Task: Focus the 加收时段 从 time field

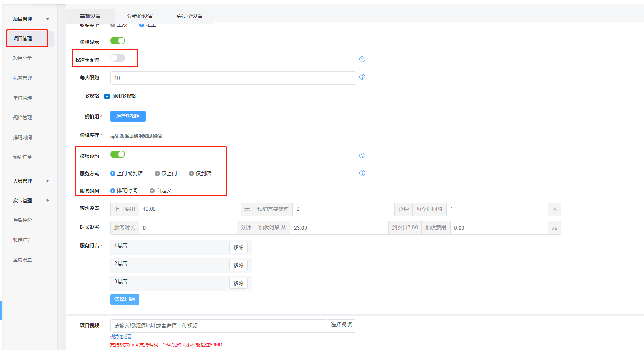Action: pyautogui.click(x=339, y=228)
